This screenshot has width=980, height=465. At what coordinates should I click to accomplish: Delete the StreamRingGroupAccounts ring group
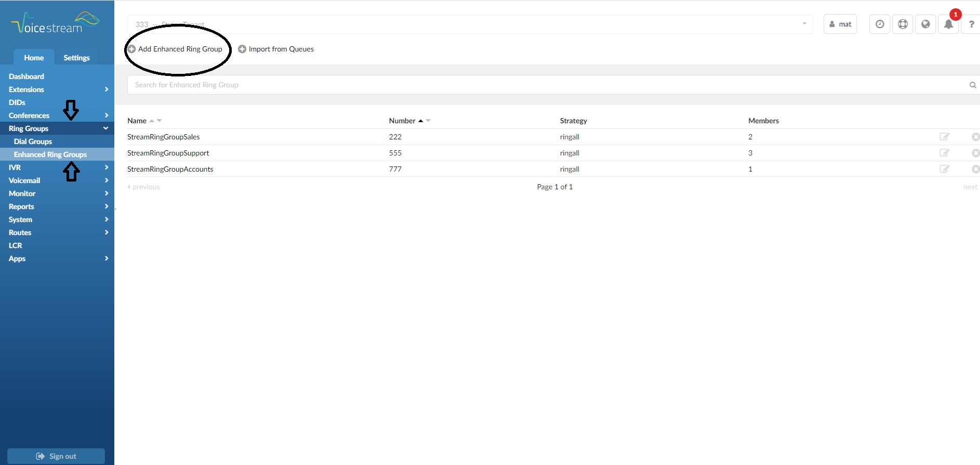pyautogui.click(x=975, y=169)
